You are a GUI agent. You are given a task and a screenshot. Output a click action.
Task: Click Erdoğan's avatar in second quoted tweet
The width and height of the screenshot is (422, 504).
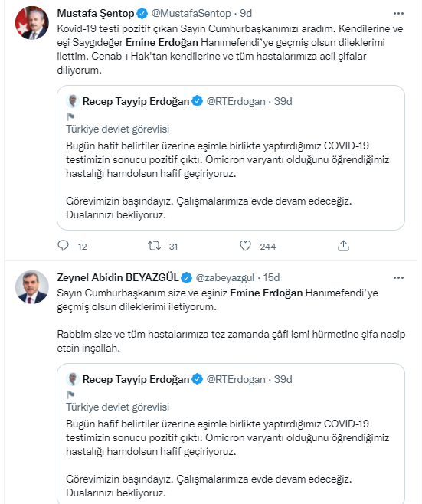coord(73,379)
